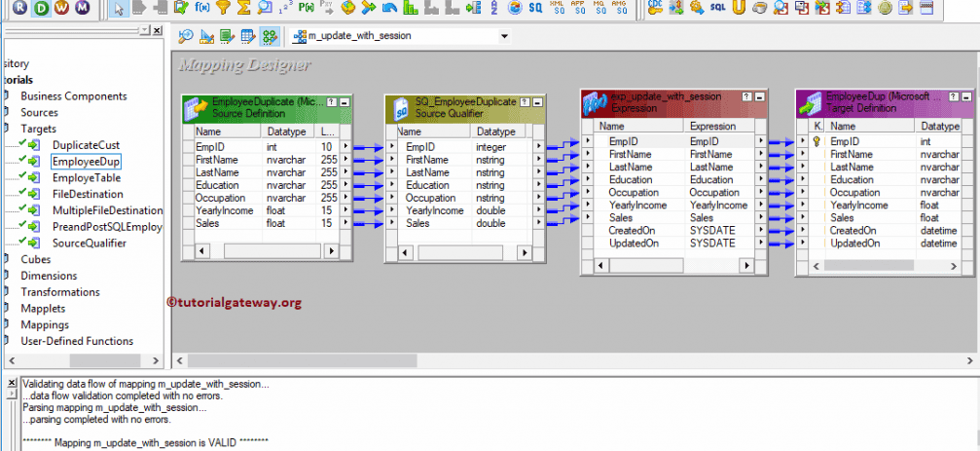Add a Stored Procedure P(x) transformation

coord(307,8)
